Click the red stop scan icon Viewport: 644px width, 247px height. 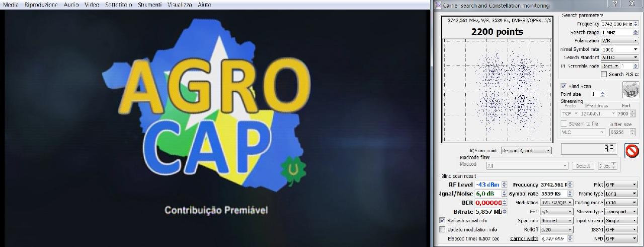[631, 151]
